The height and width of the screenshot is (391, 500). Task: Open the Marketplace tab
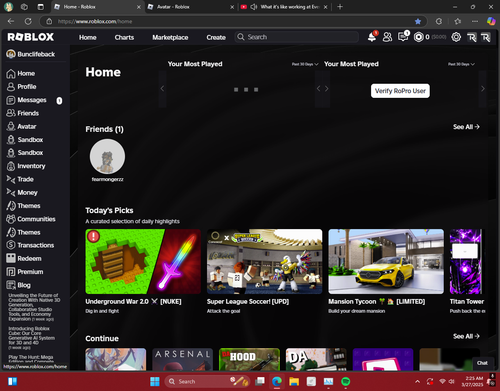tap(170, 37)
